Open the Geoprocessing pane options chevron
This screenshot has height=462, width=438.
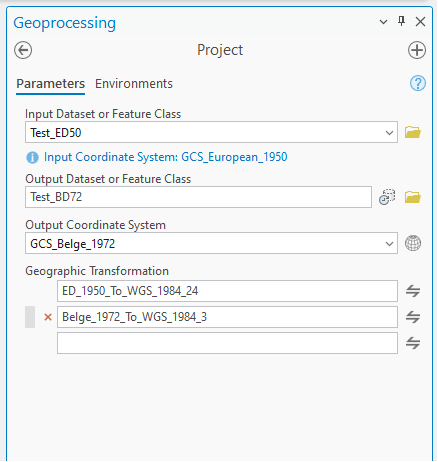(x=383, y=22)
